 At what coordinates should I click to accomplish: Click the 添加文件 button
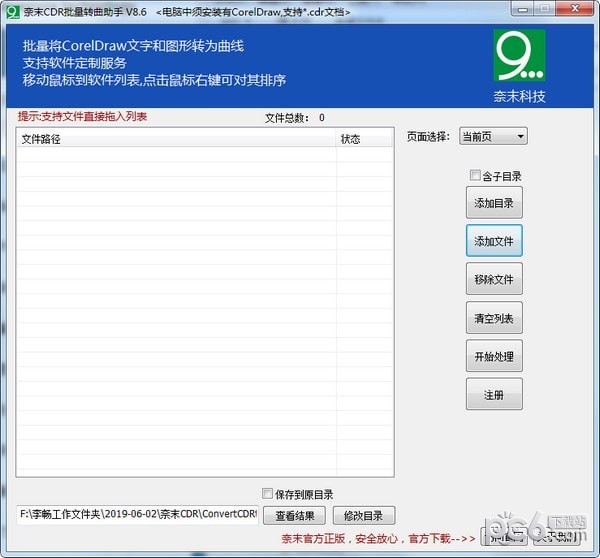[x=494, y=241]
